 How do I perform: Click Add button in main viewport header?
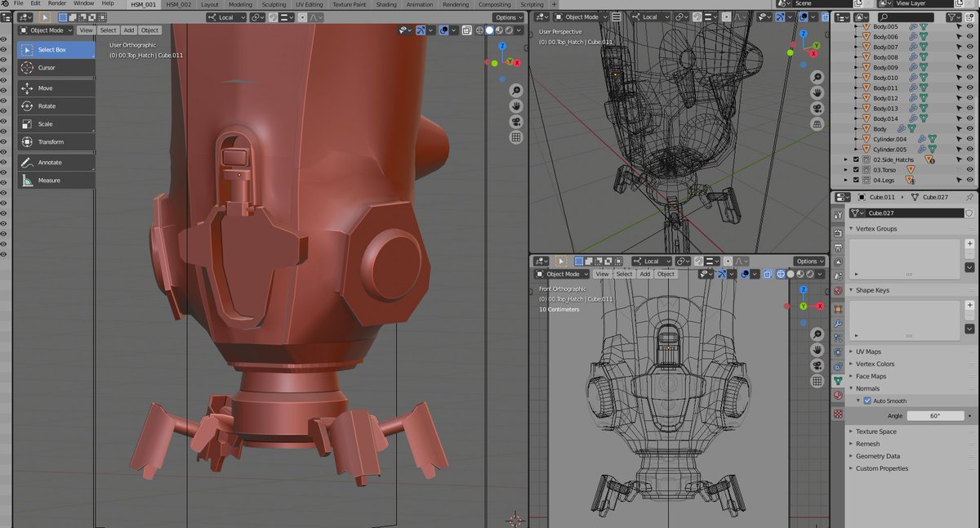tap(129, 30)
